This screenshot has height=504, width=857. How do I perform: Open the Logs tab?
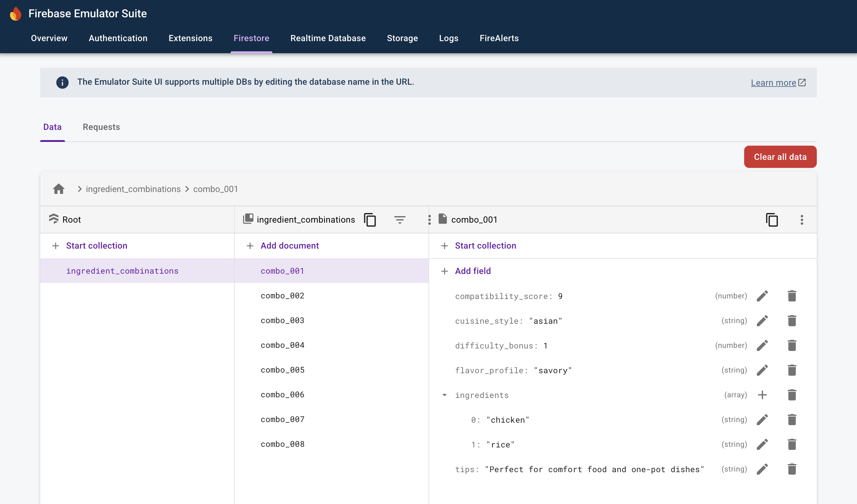[x=449, y=38]
